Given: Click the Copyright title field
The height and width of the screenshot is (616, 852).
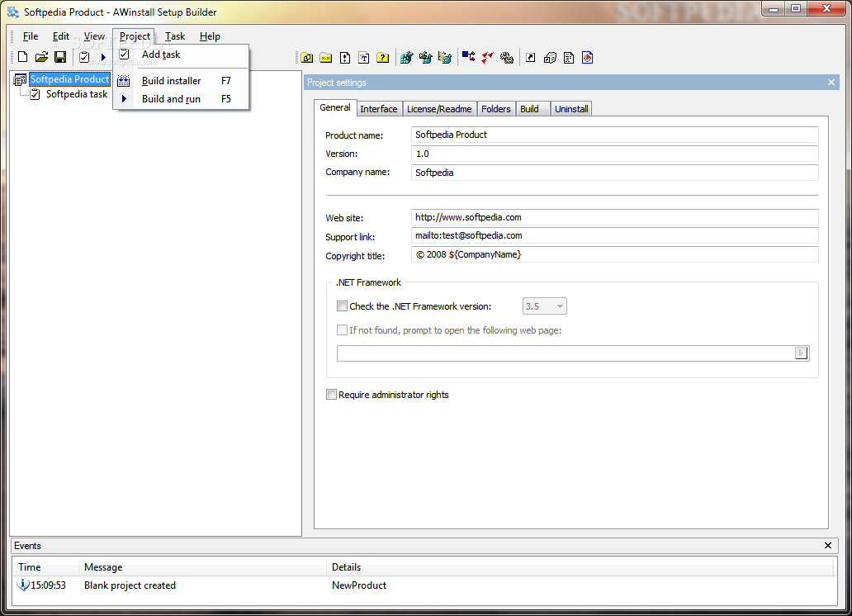Looking at the screenshot, I should [x=614, y=254].
